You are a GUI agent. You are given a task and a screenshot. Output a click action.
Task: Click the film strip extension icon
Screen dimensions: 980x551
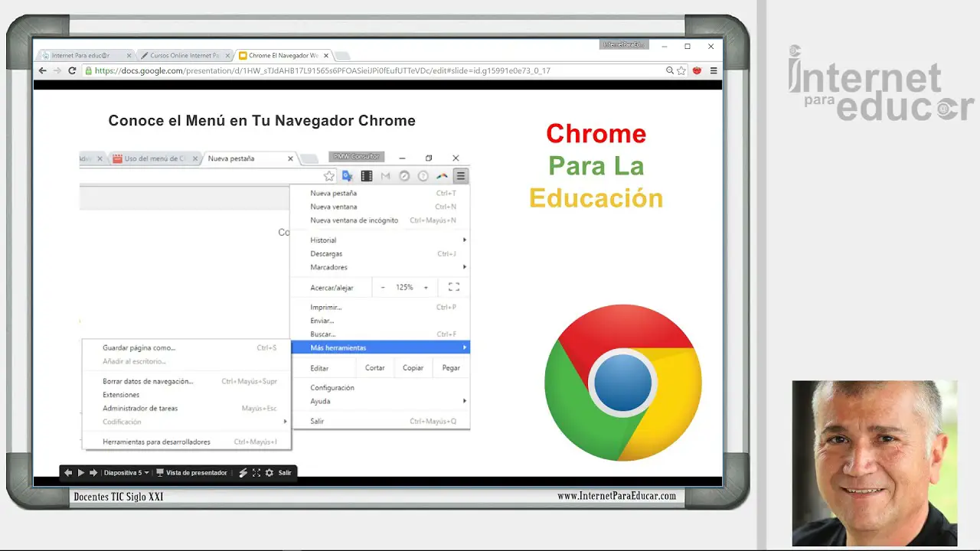pos(367,176)
